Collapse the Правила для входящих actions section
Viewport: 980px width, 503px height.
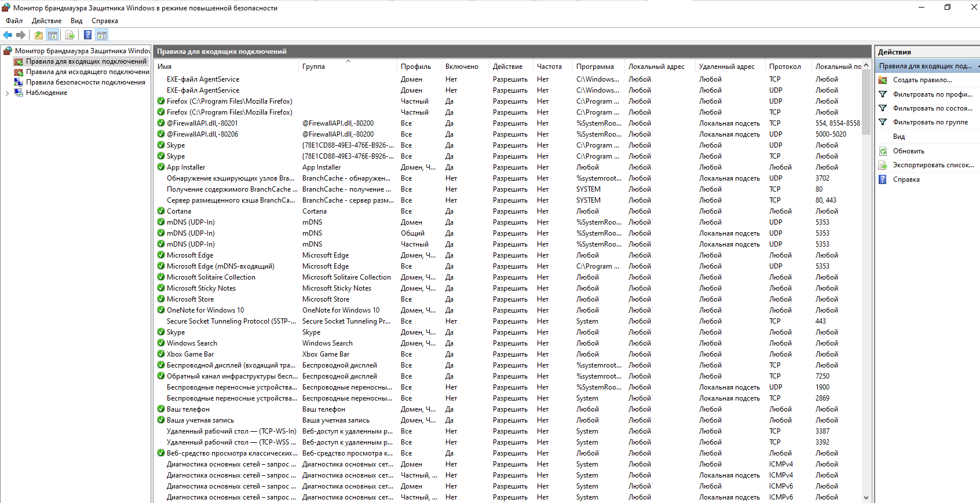977,67
